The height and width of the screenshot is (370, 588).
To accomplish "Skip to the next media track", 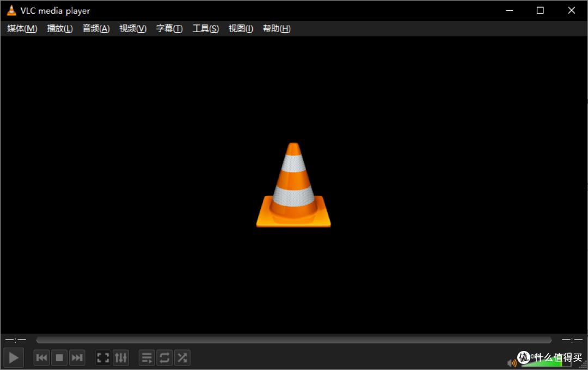I will 77,357.
